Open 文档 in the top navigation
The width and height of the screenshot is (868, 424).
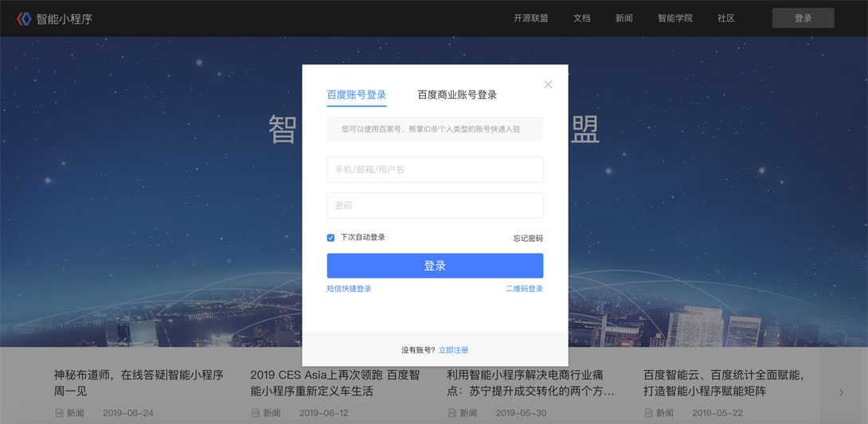[582, 18]
